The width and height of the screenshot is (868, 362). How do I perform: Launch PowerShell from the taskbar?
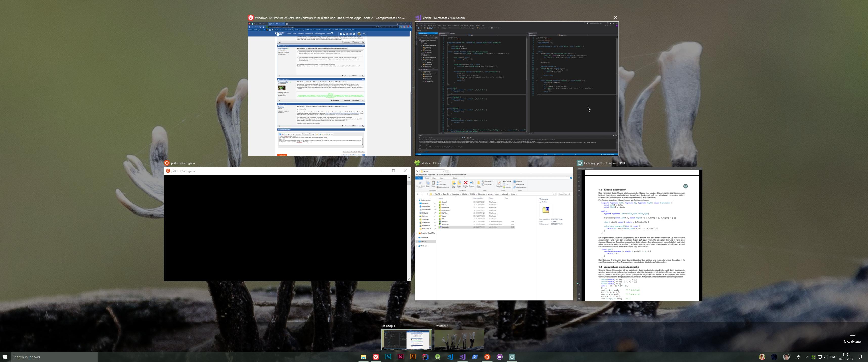coord(475,357)
